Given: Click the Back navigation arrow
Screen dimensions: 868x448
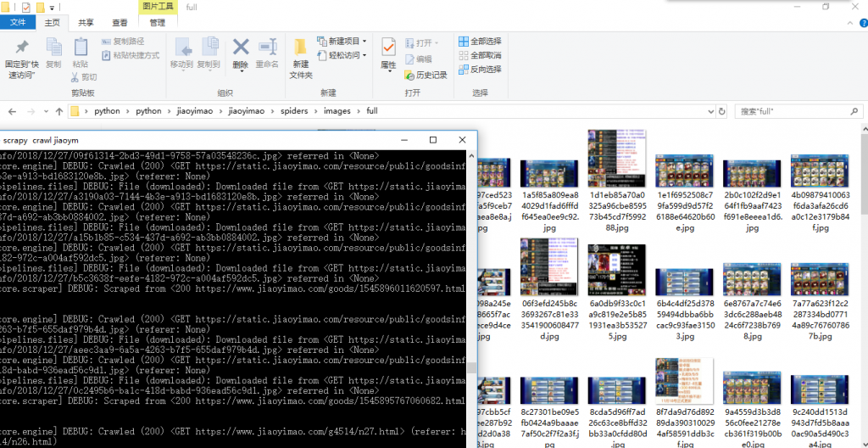Looking at the screenshot, I should click(x=13, y=111).
